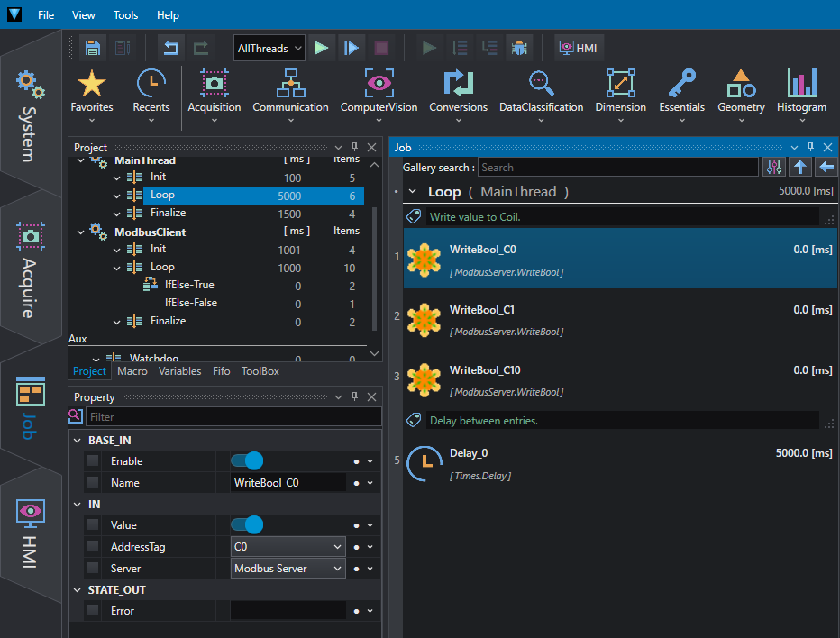
Task: Open the AddressTag C0 dropdown
Action: (288, 546)
